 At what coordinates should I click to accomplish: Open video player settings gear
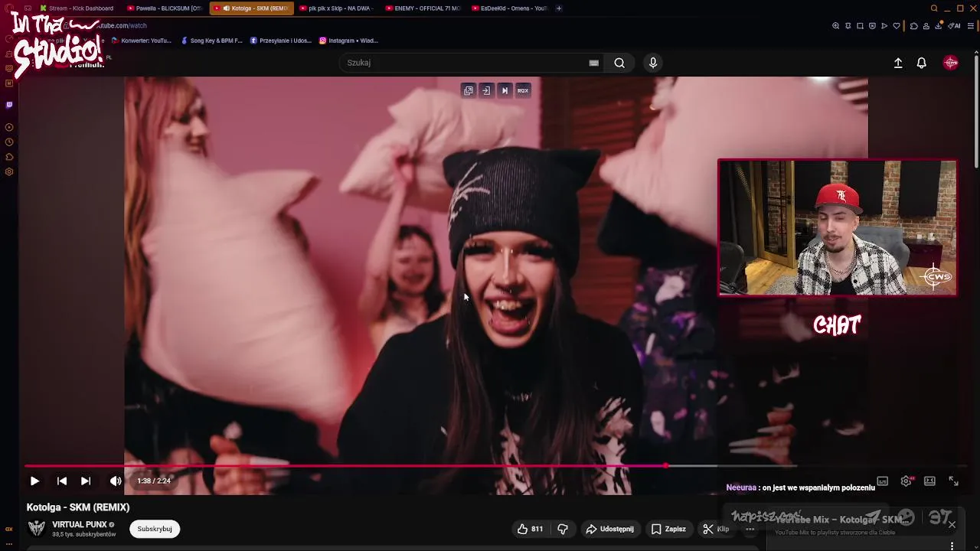906,481
